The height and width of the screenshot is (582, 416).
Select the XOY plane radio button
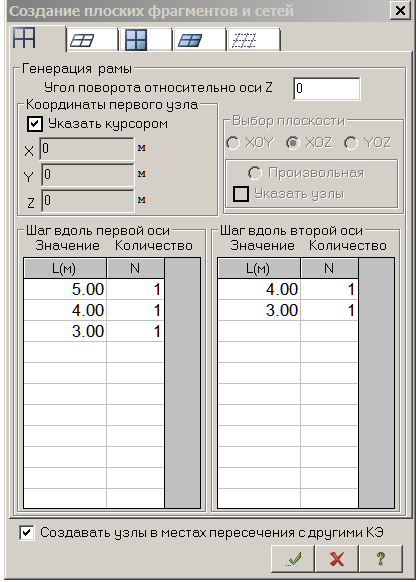[233, 143]
